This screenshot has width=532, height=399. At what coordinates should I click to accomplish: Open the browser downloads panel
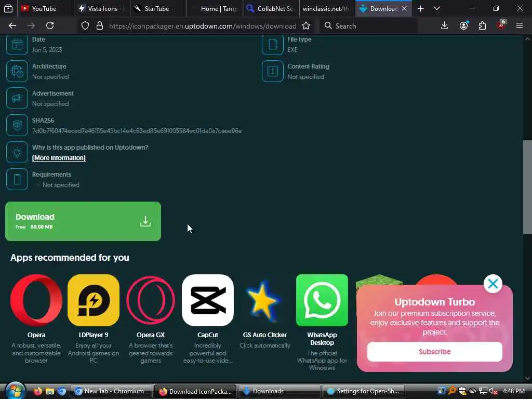[x=444, y=26]
